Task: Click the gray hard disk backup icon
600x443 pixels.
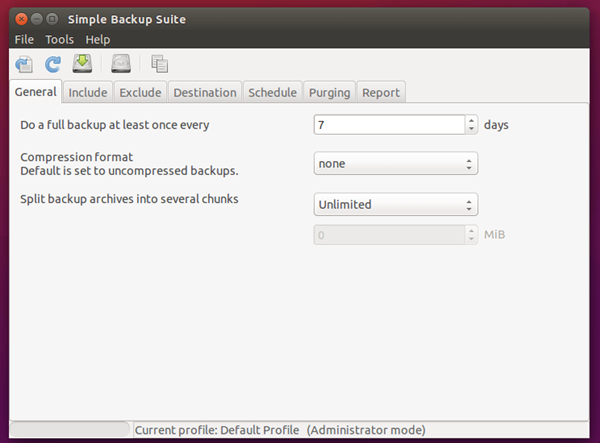Action: [x=121, y=64]
